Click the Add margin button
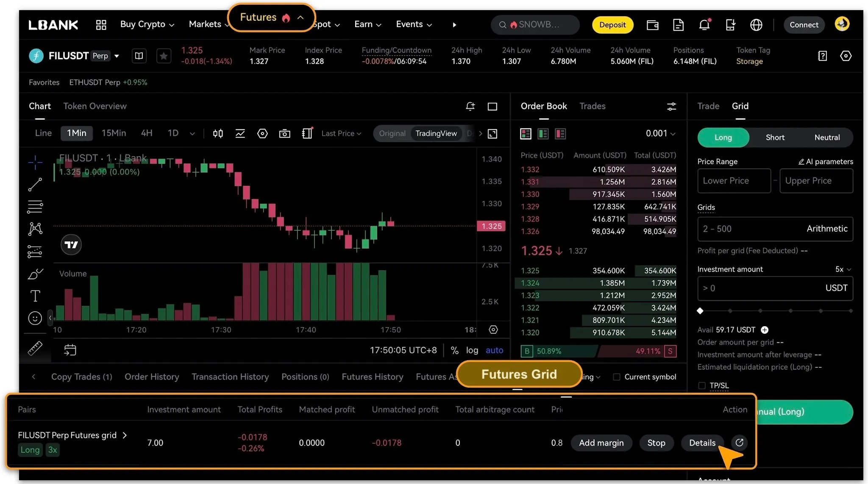 (x=601, y=443)
